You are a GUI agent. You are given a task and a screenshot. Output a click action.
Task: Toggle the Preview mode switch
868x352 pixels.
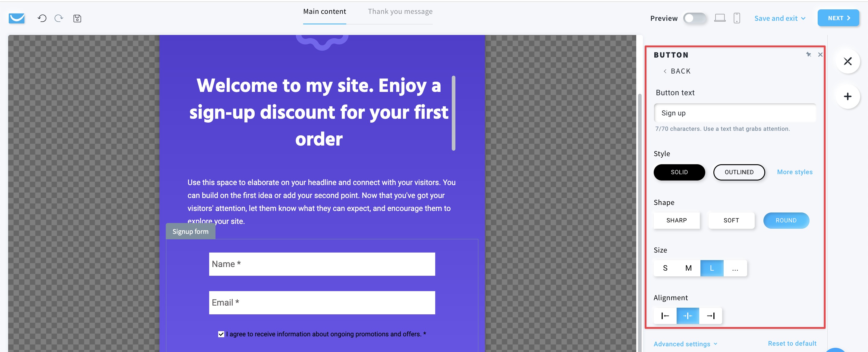[x=694, y=18]
